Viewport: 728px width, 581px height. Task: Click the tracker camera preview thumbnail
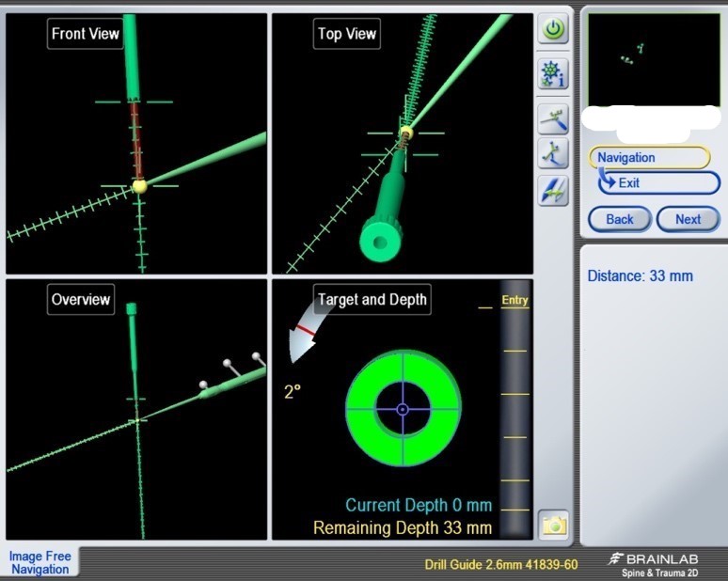pyautogui.click(x=654, y=60)
